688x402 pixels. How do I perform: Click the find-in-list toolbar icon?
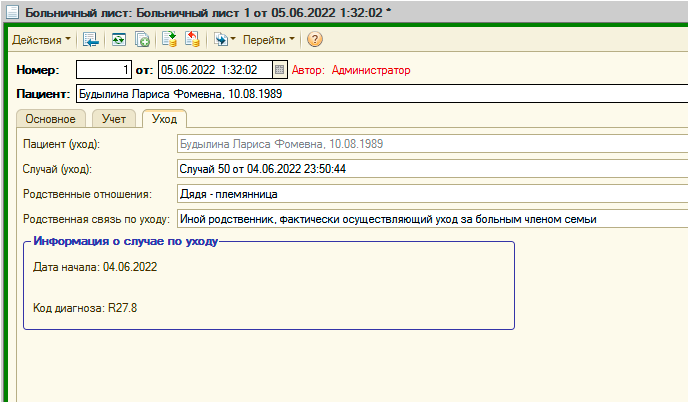click(91, 40)
